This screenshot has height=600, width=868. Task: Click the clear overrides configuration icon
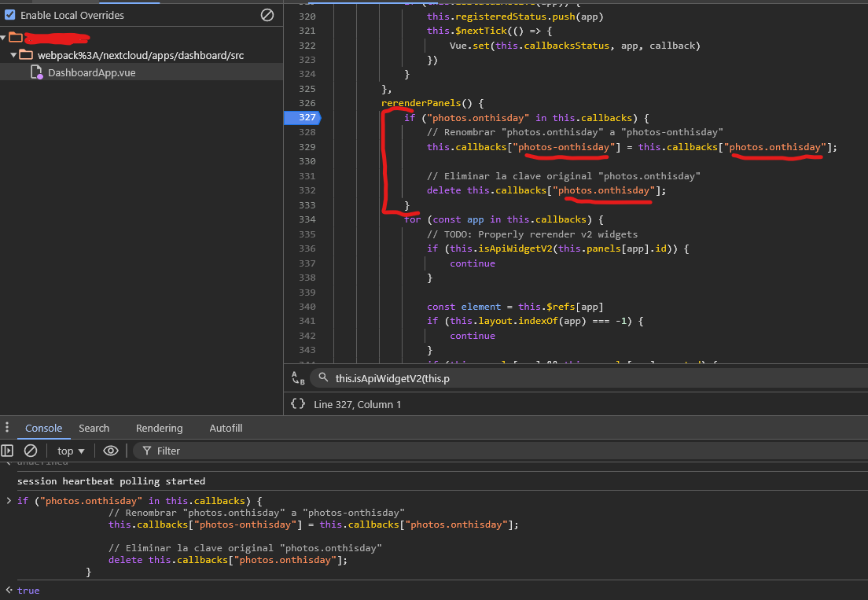point(267,15)
